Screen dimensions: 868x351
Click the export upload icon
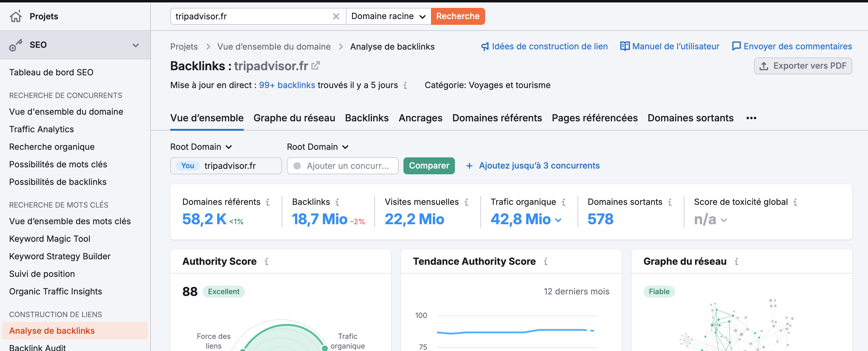[764, 66]
